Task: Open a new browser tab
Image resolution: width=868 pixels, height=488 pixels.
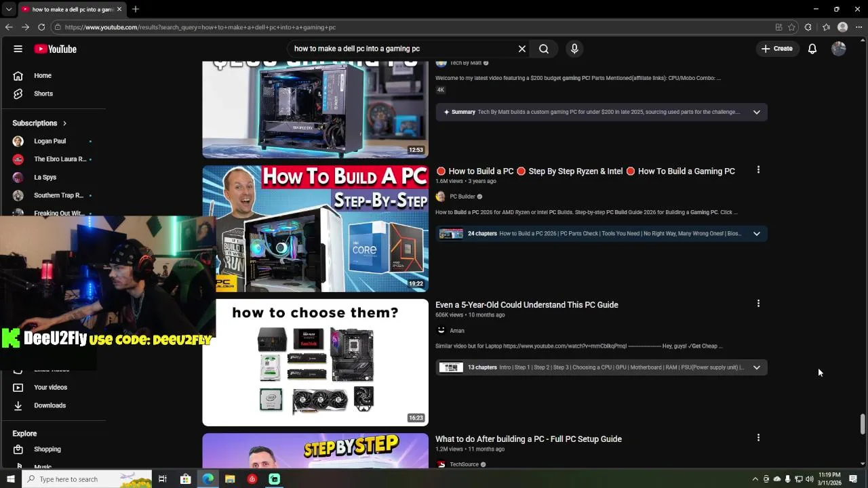Action: [x=136, y=9]
